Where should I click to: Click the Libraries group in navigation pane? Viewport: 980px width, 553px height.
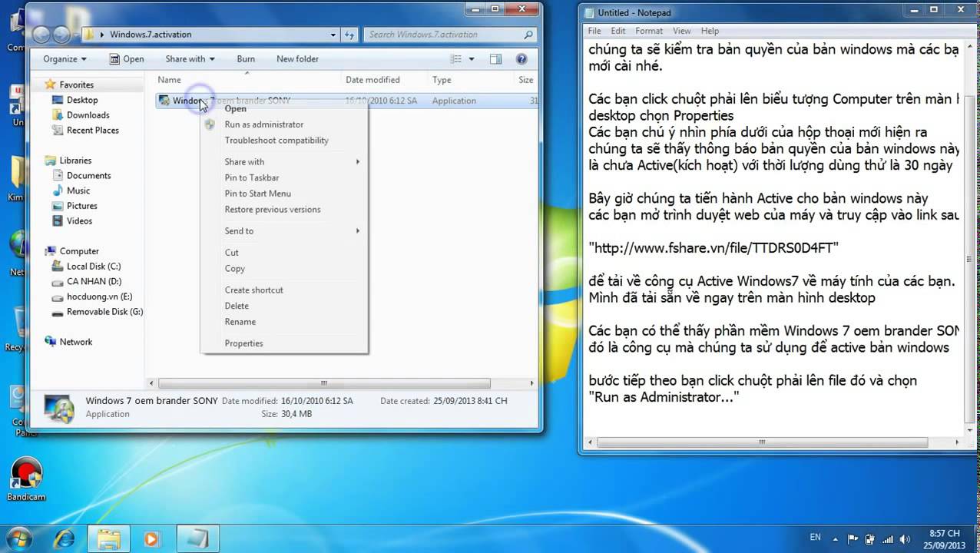[75, 161]
